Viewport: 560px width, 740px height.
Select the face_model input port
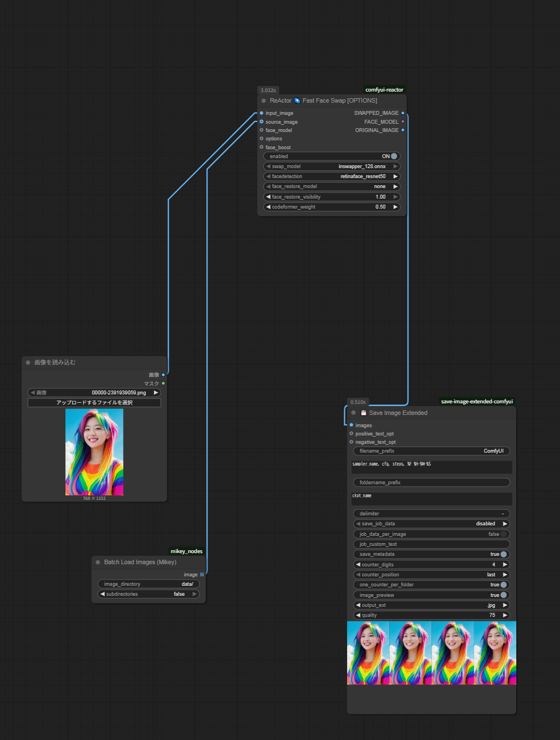pyautogui.click(x=262, y=130)
